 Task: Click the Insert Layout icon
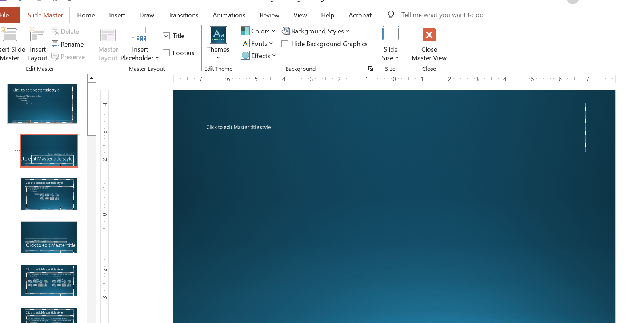coord(37,35)
